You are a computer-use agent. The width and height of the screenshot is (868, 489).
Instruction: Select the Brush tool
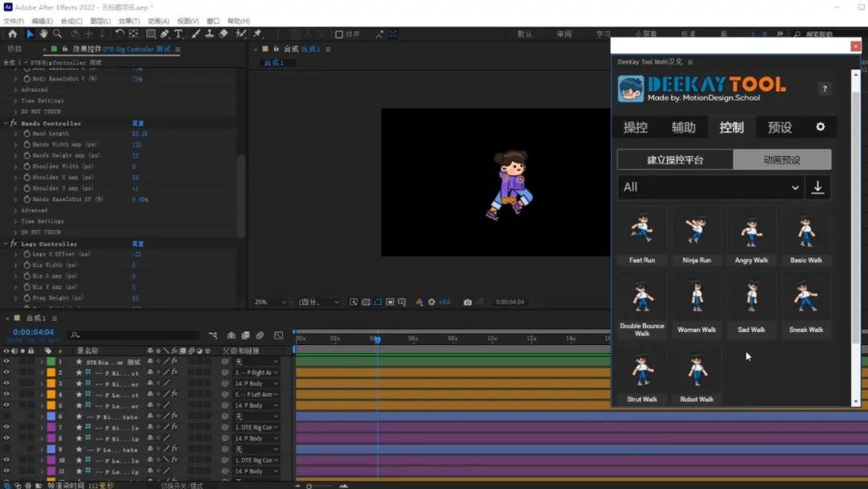195,35
